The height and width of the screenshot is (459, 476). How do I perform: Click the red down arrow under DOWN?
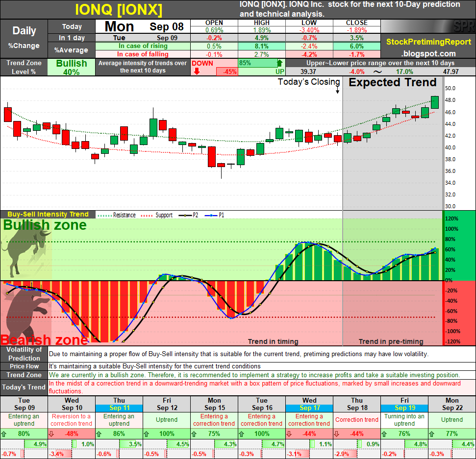point(197,72)
